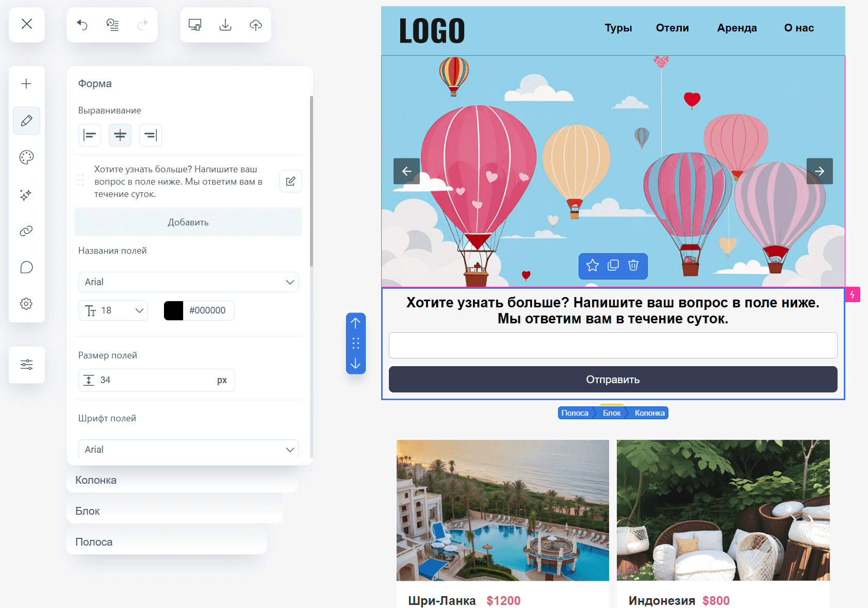Click the cloud upload publish icon
The width and height of the screenshot is (868, 608).
tap(256, 24)
